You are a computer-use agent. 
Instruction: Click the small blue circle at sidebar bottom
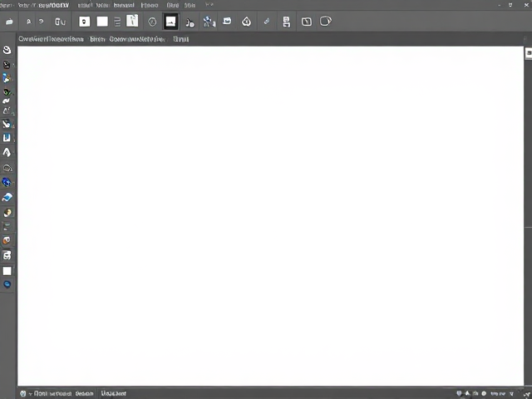click(x=7, y=284)
